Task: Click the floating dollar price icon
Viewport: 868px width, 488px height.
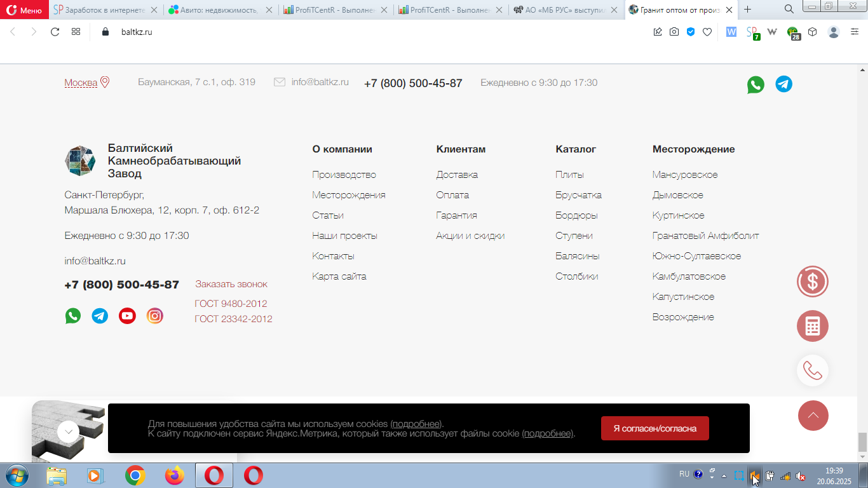Action: (x=813, y=281)
